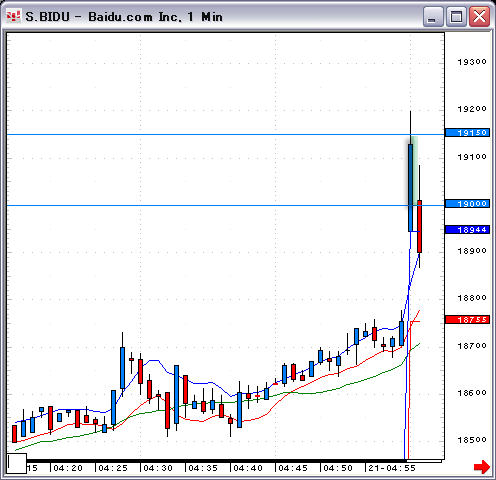Click the tall blue candle near 04:55
Viewport: 496px width, 480px height.
coord(410,188)
